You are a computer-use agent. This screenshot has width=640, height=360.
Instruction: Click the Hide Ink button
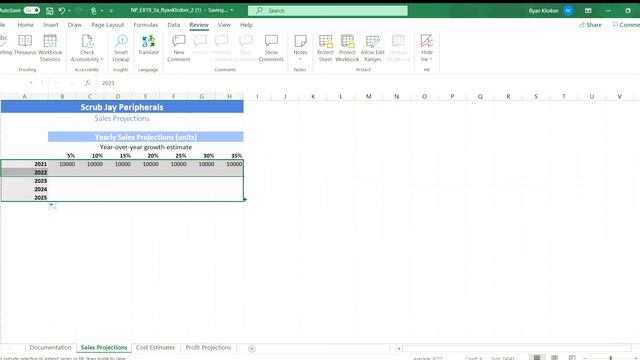click(427, 48)
